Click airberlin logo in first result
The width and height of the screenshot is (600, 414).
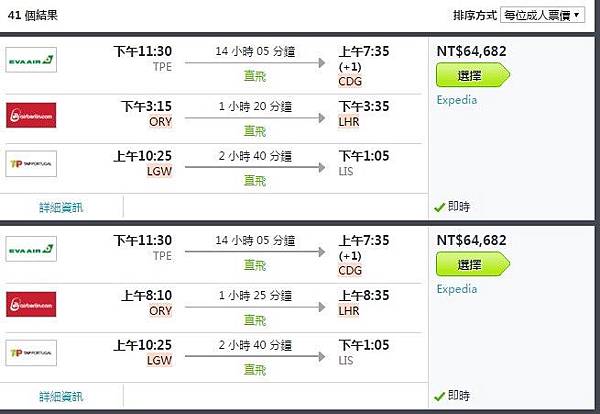pos(31,115)
